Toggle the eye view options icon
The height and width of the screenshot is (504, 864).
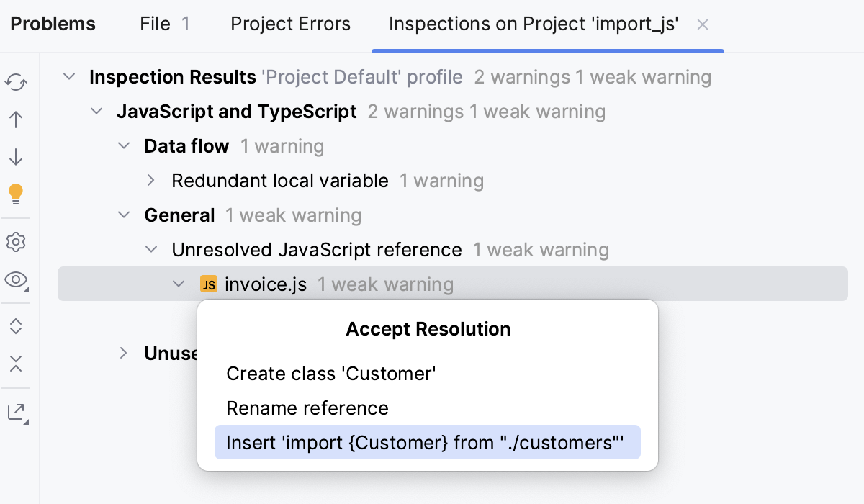tap(16, 279)
